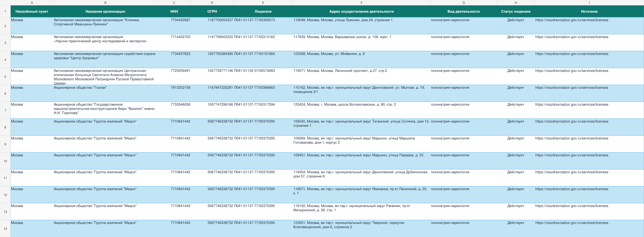The image size is (644, 237).
Task: Select row 1 header number
Action: point(5,11)
